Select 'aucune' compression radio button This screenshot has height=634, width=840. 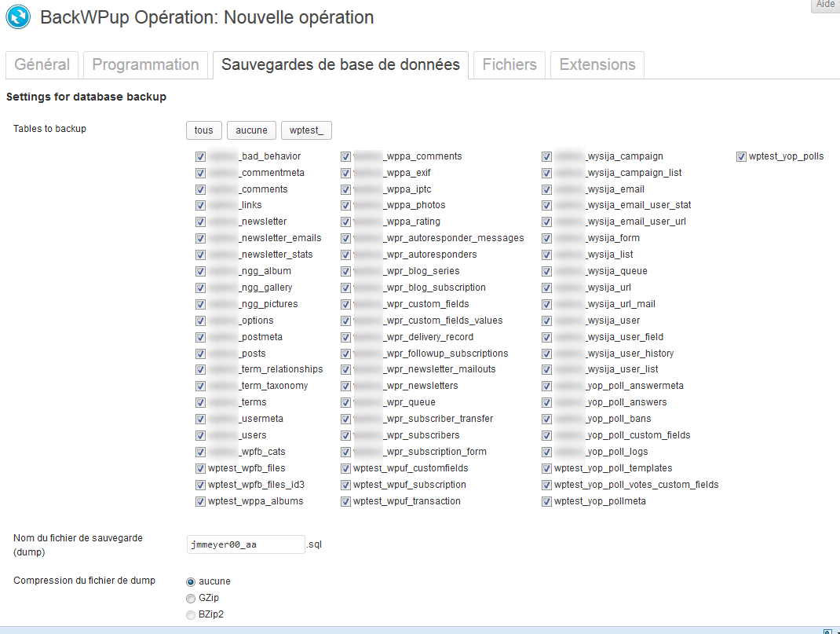191,582
